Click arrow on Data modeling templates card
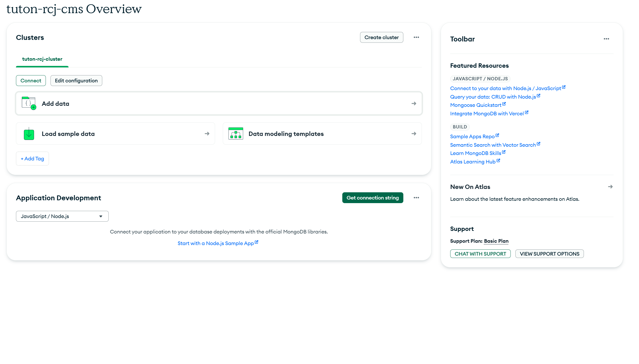Image resolution: width=639 pixels, height=364 pixels. click(x=414, y=134)
